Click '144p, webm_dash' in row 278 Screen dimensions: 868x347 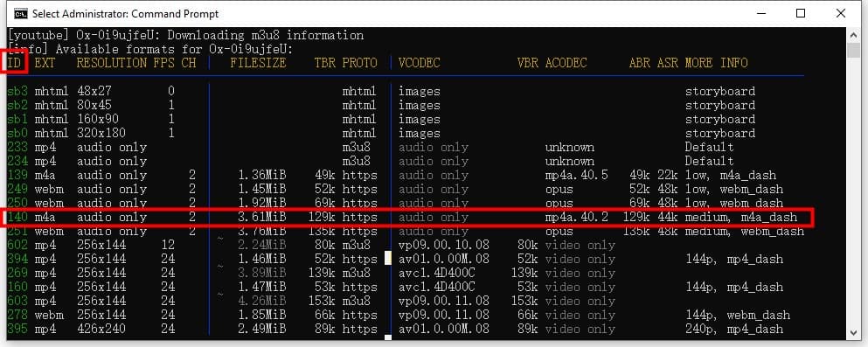pos(738,315)
